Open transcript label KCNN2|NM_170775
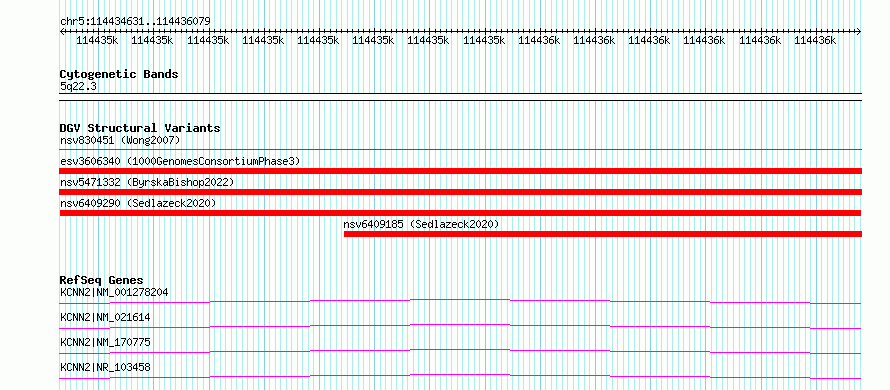Screen dimensions: 890x390 [x=105, y=342]
